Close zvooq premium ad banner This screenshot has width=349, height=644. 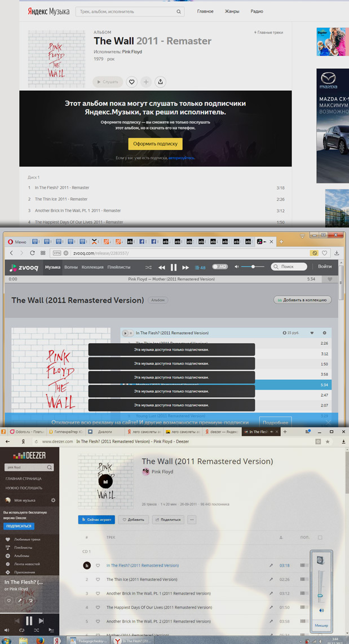click(329, 422)
